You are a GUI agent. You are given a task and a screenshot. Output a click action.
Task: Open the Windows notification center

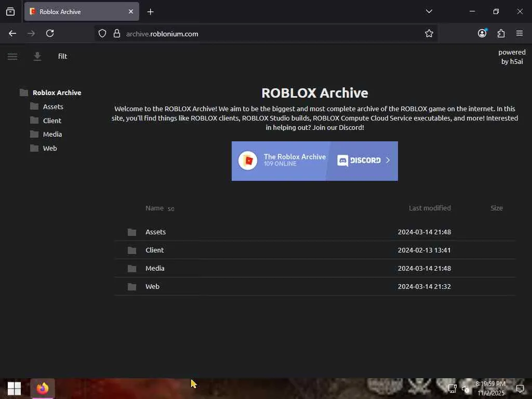coord(520,388)
